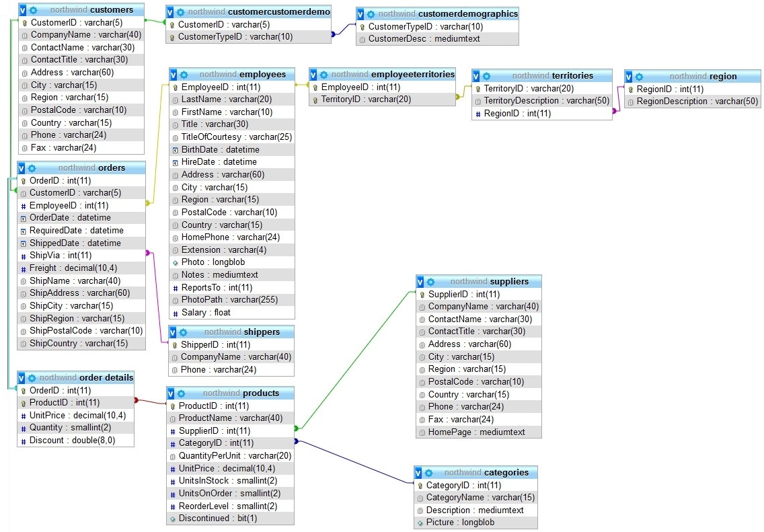Toggle the V button on employeeterritories table

point(313,75)
